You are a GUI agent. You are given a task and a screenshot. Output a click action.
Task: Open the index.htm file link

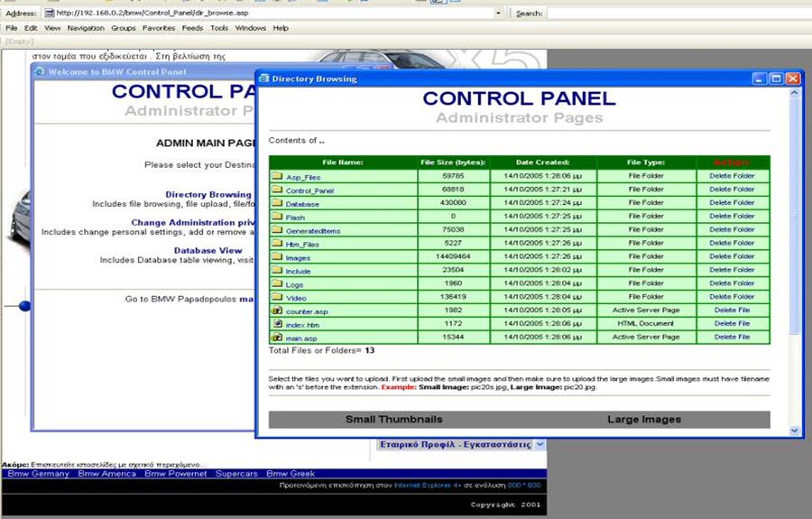[x=302, y=325]
